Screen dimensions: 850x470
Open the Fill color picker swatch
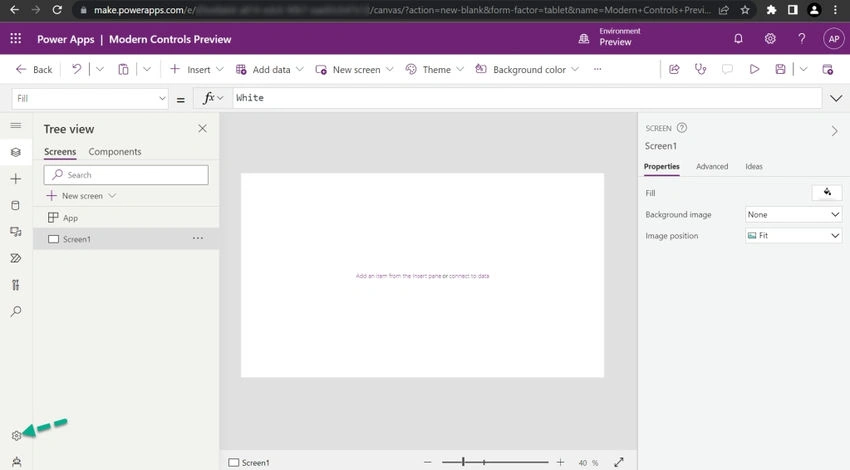[x=827, y=192]
